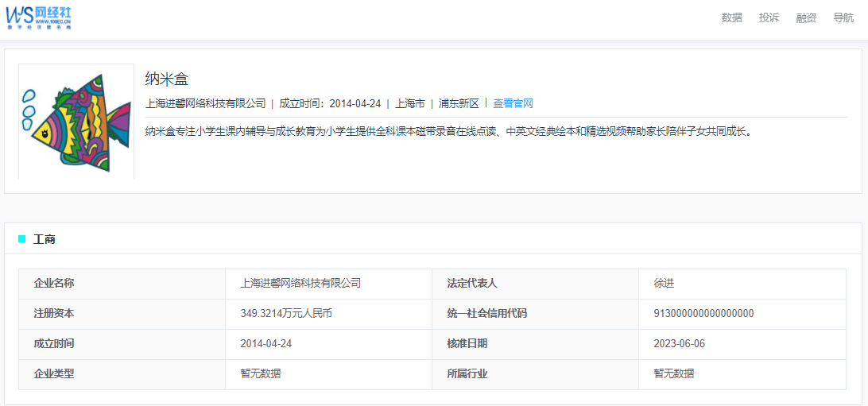Click the 纳米盒 company title
Screen dimensions: 868x406
[167, 79]
